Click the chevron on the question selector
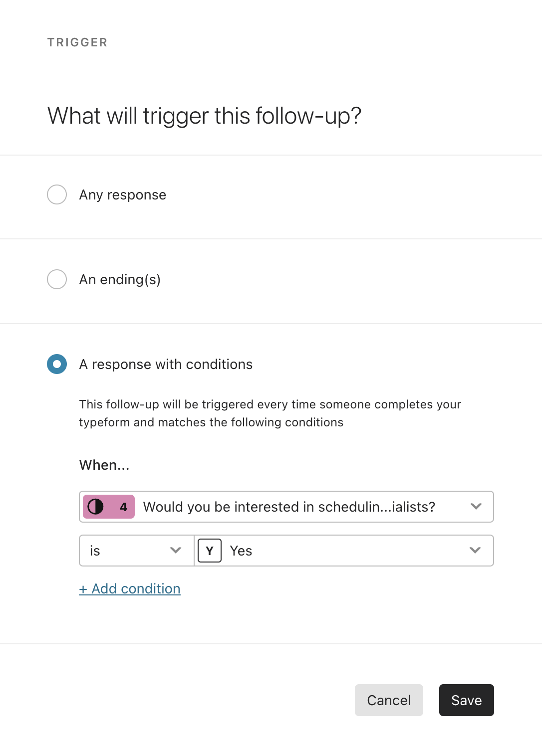 pyautogui.click(x=476, y=506)
